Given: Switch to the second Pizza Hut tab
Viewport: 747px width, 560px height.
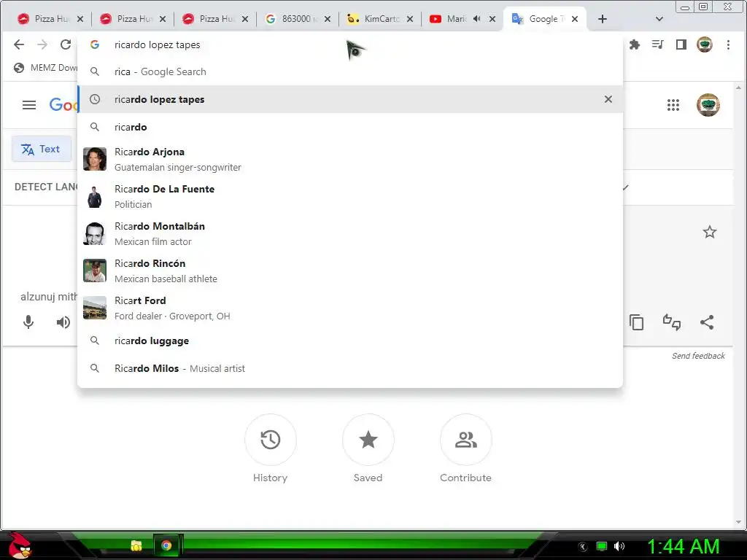Looking at the screenshot, I should tap(126, 18).
